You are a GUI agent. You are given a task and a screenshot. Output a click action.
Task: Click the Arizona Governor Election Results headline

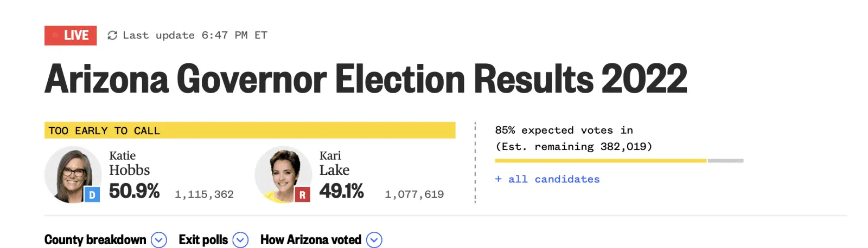[x=366, y=79]
